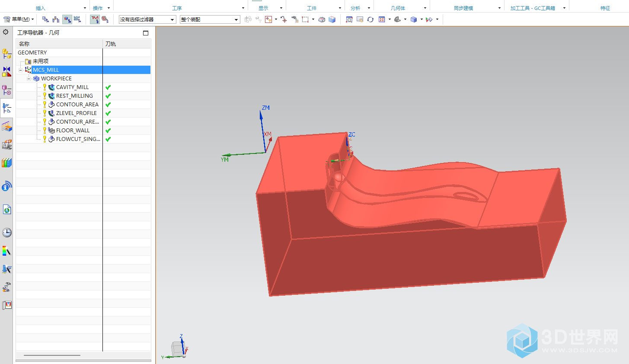Select the MCS_MILL geometry row
Screen dimensions: 629x364
coord(83,70)
